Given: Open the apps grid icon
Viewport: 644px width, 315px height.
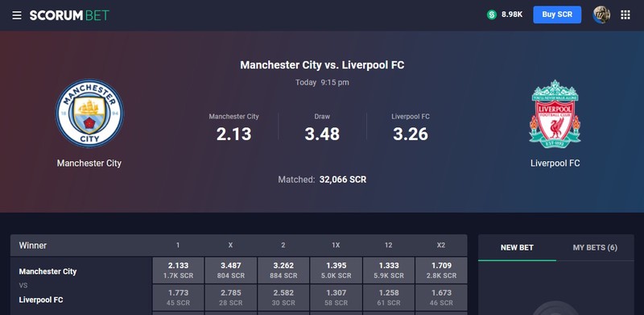Looking at the screenshot, I should click(x=625, y=15).
